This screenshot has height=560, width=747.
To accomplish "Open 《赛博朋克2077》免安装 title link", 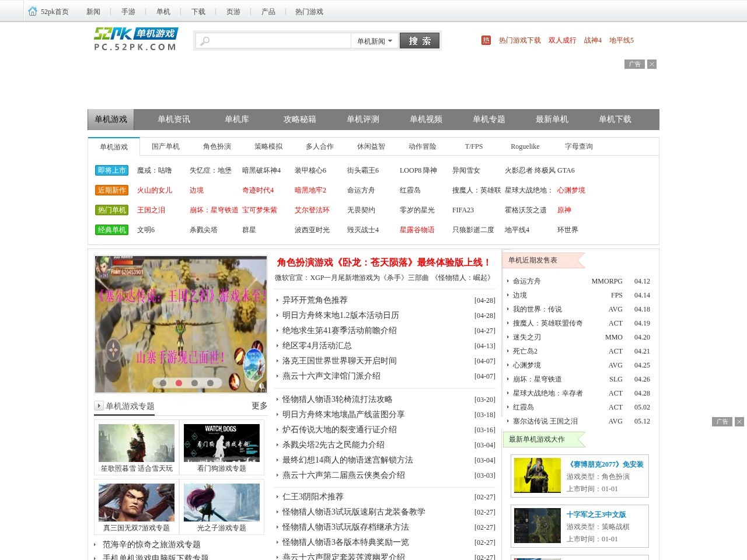I will pyautogui.click(x=605, y=464).
